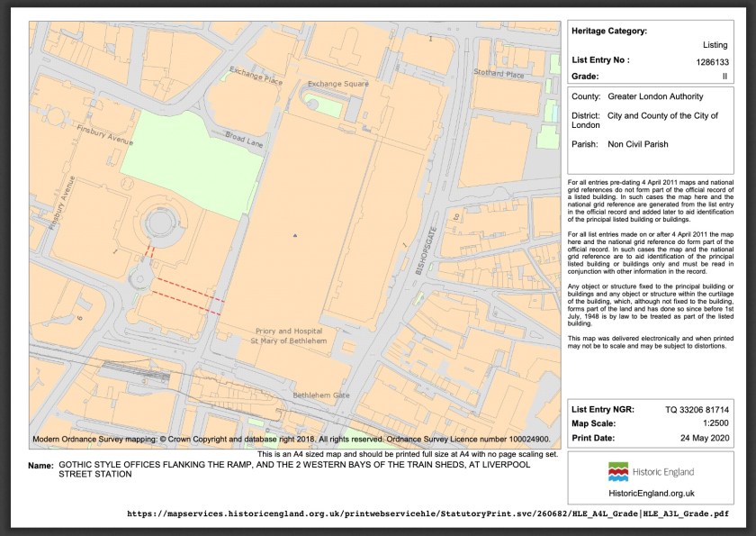Click the circular building outline on the map
Viewport: 756px width, 536px height.
point(161,221)
